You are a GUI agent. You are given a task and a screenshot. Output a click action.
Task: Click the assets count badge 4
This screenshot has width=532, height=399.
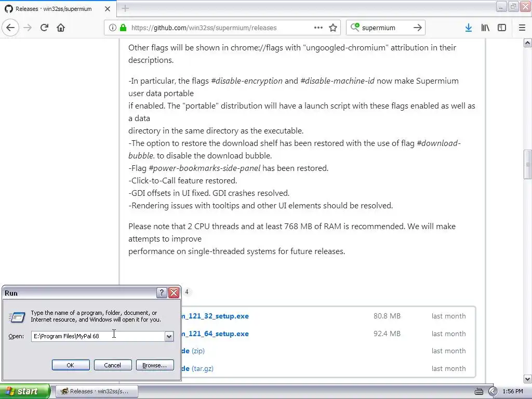(187, 292)
